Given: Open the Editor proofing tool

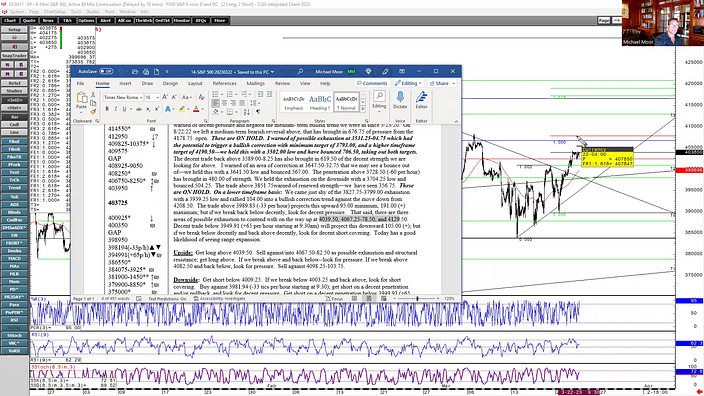Looking at the screenshot, I should pos(421,100).
